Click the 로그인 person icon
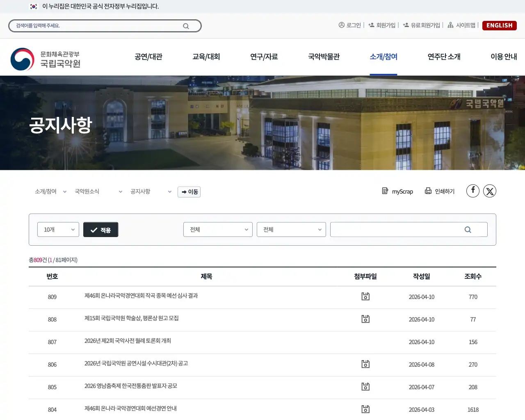This screenshot has height=420, width=525. (341, 25)
